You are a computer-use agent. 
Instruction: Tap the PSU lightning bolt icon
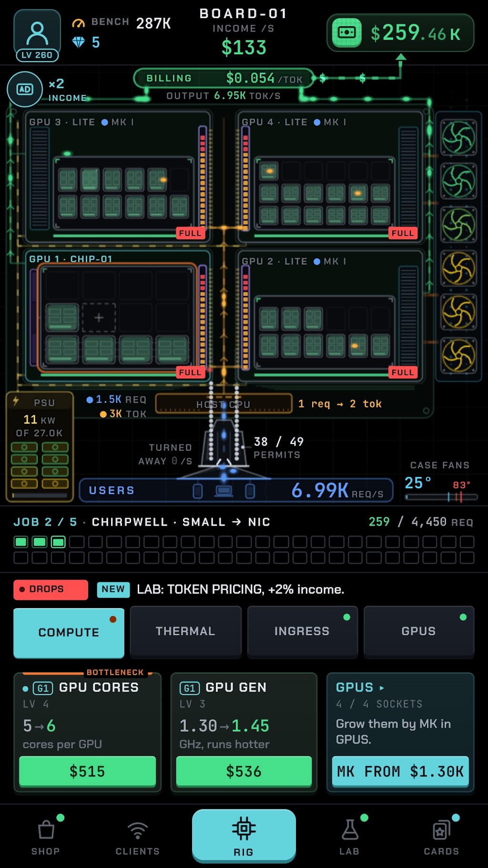[16, 401]
